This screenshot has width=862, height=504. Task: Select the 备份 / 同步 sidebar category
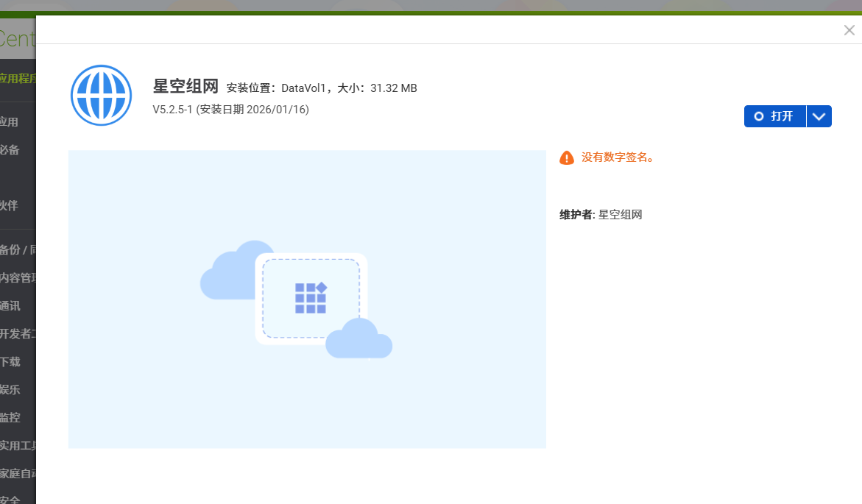coord(18,249)
